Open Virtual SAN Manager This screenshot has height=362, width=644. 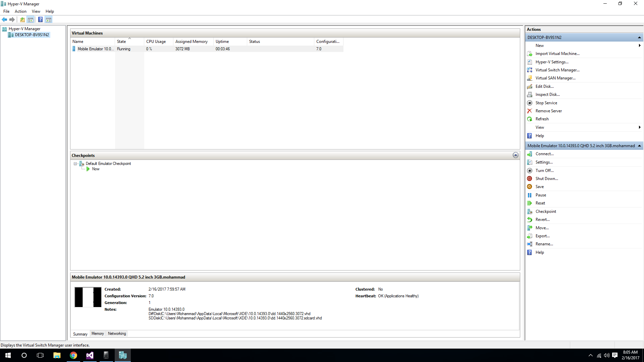point(555,78)
